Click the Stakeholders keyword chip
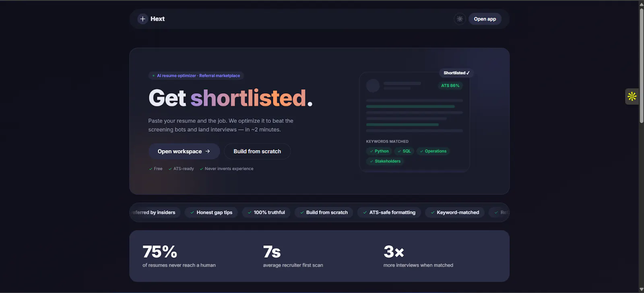 point(385,161)
